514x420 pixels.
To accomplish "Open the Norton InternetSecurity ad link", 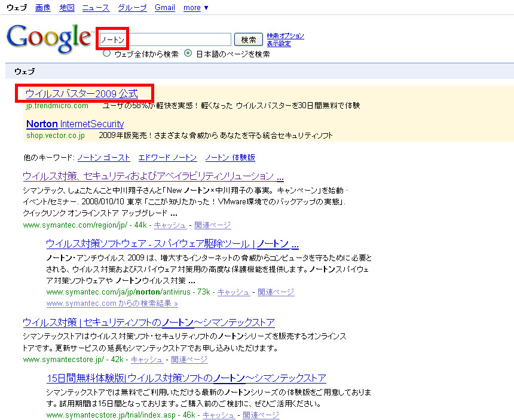I will tap(75, 124).
